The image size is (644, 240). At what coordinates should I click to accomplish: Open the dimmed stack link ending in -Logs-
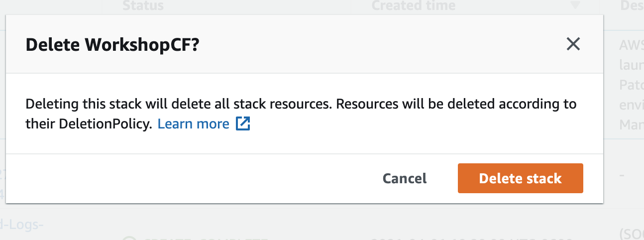[22, 224]
